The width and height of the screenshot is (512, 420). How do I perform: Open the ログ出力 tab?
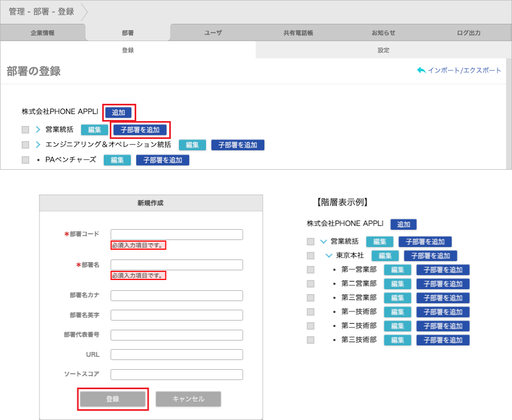(469, 32)
